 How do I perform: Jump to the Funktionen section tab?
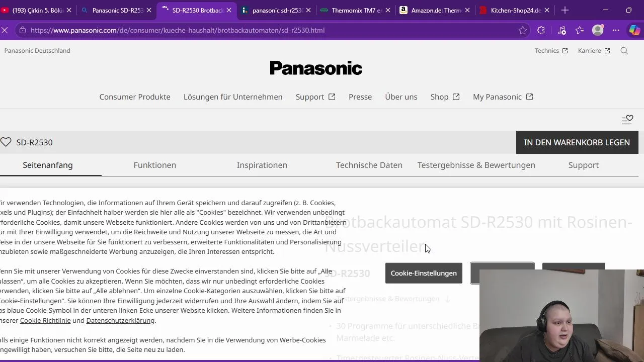(x=155, y=165)
